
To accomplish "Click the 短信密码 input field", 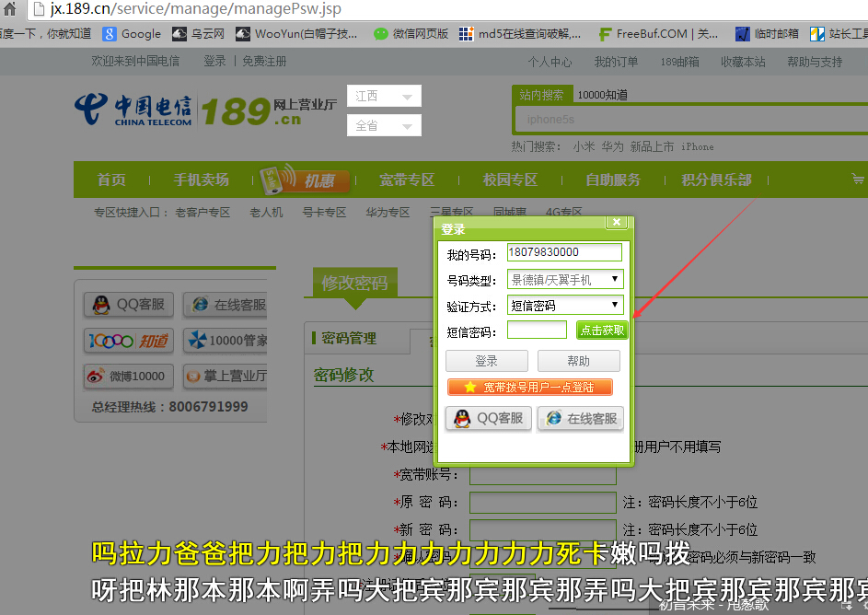I will [x=537, y=330].
